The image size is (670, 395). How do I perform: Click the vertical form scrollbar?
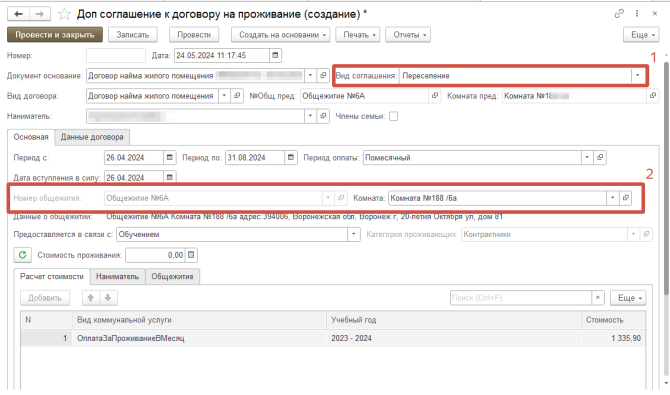point(666,179)
